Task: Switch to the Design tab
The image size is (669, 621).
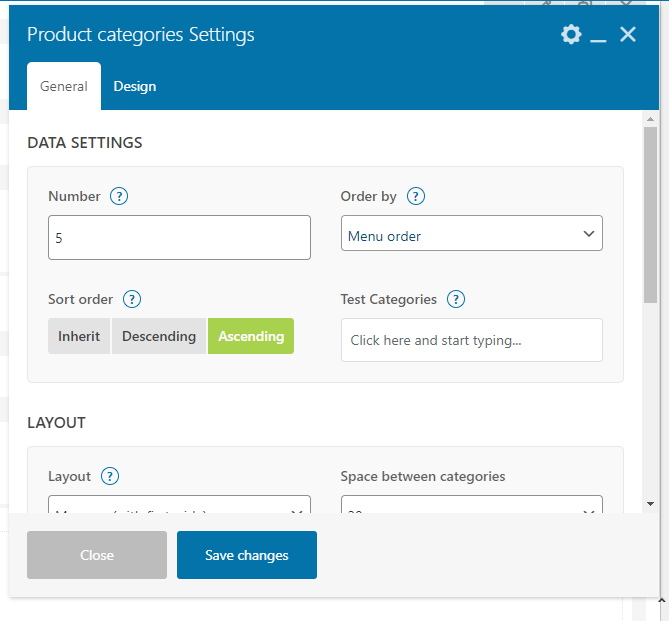Action: [x=135, y=86]
